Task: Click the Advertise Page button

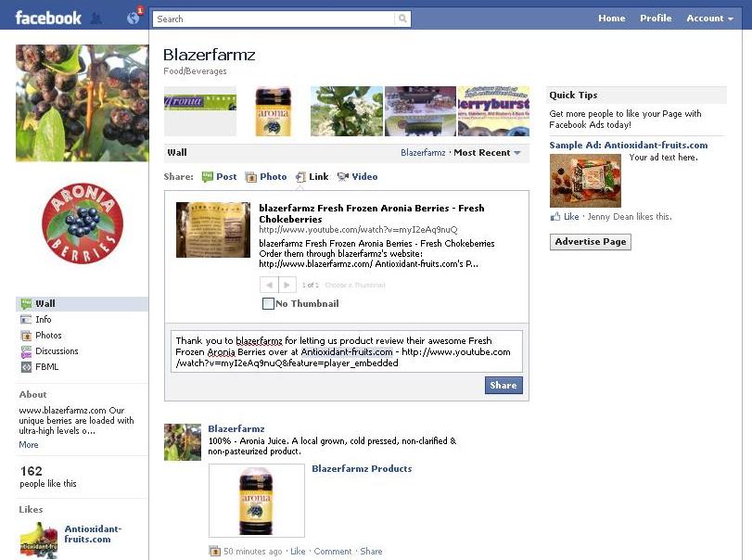Action: point(591,242)
